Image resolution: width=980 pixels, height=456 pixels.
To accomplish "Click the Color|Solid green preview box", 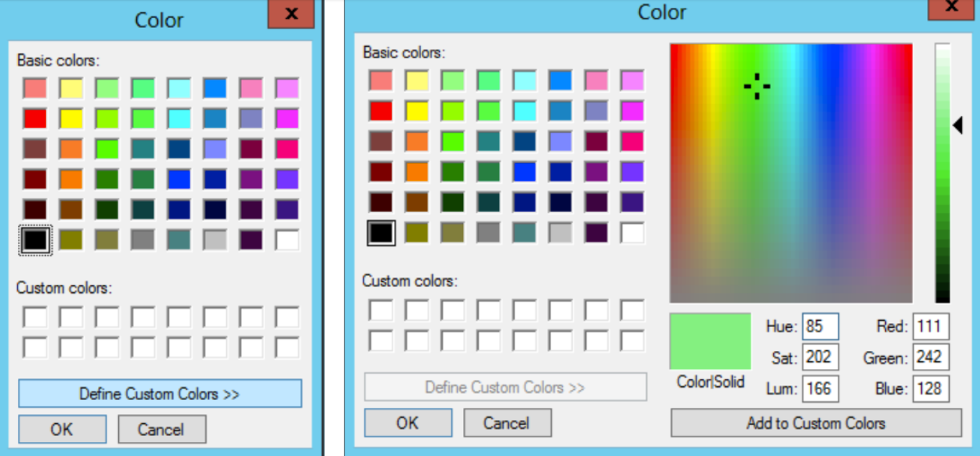I will (710, 341).
